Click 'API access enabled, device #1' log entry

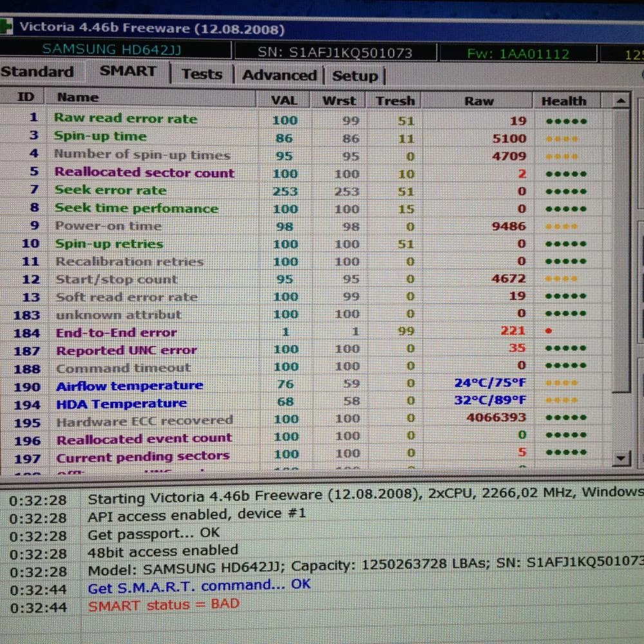[x=196, y=515]
